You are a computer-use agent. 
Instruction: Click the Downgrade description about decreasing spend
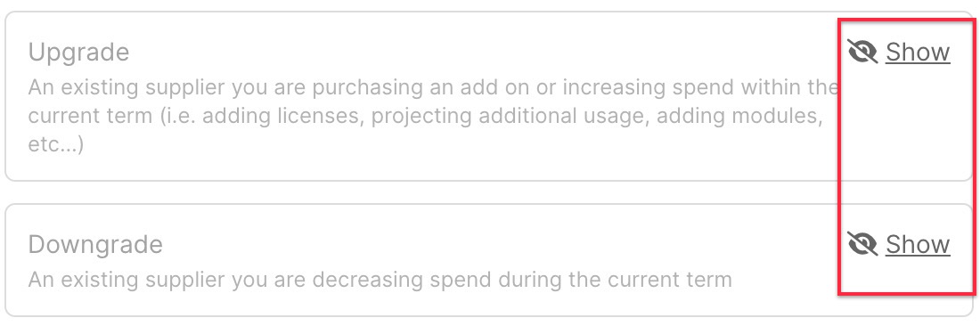380,279
